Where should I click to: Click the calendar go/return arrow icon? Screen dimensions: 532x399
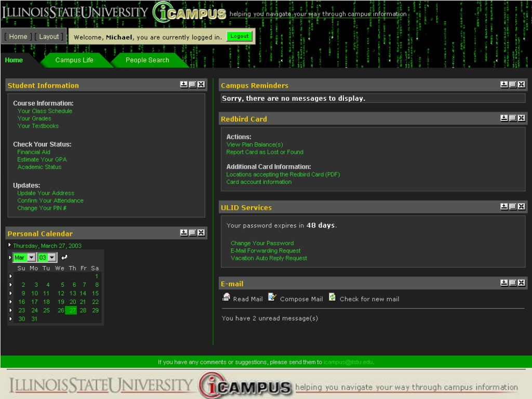(64, 258)
